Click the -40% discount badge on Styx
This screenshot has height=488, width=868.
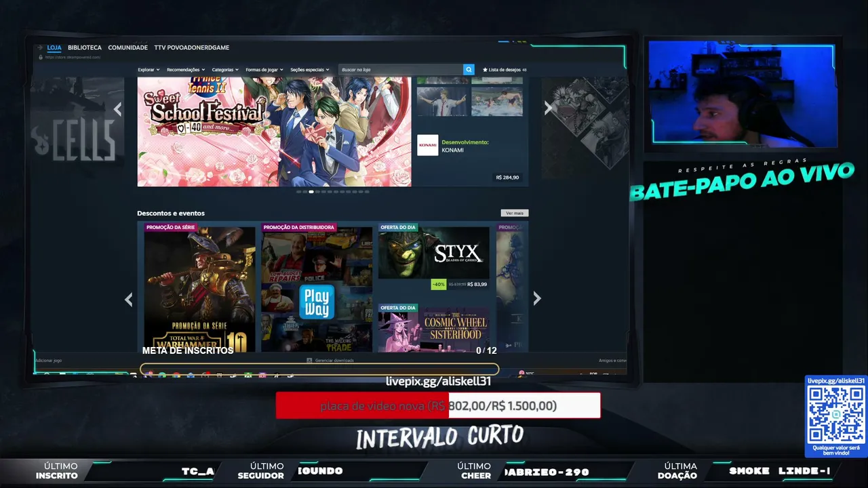click(x=439, y=284)
